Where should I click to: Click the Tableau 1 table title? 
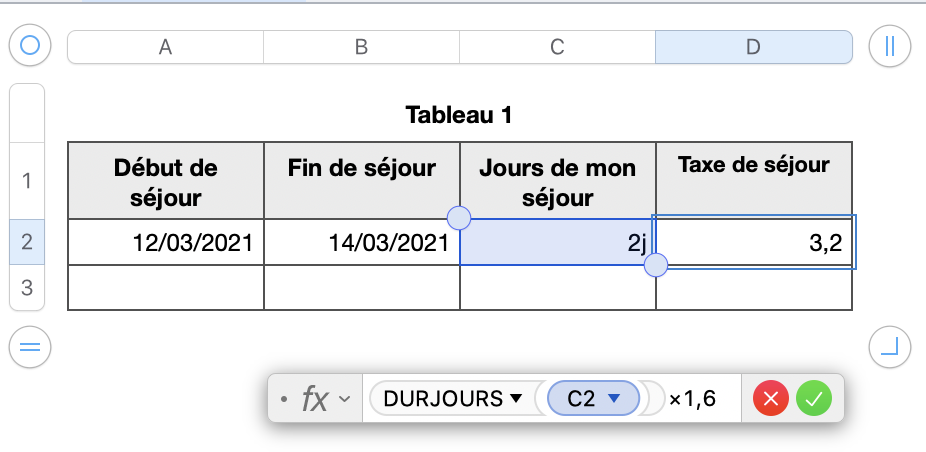tap(459, 115)
